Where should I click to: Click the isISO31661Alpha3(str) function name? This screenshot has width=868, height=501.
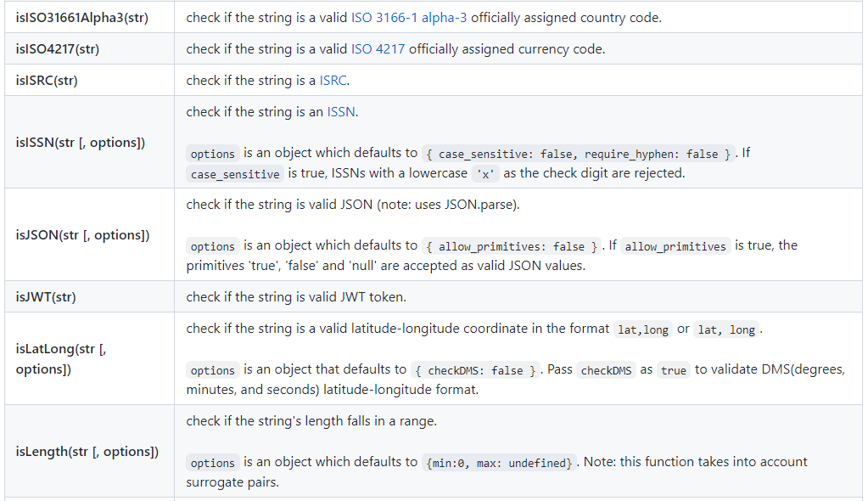pyautogui.click(x=81, y=17)
